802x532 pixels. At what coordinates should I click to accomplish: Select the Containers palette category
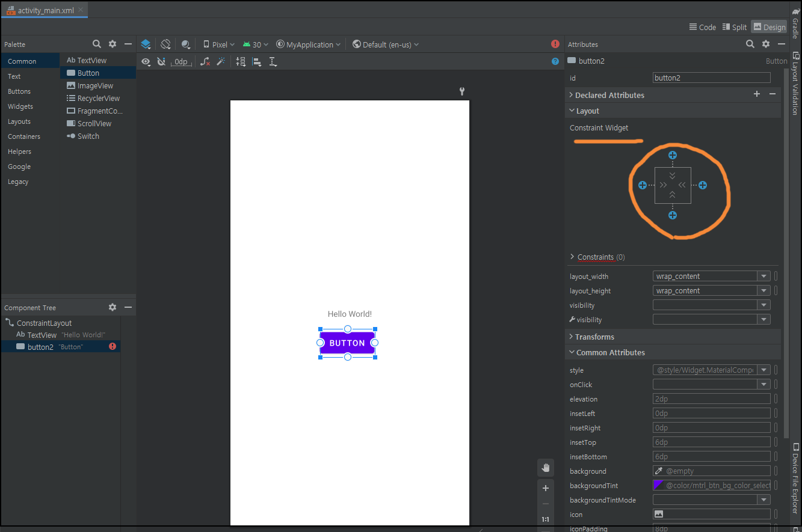click(x=29, y=136)
